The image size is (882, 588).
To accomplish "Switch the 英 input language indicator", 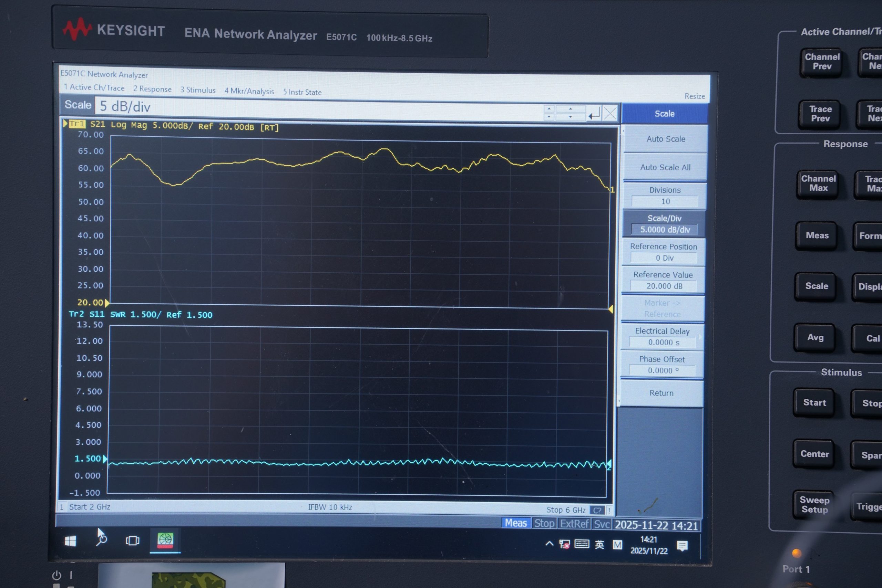I will tap(599, 545).
